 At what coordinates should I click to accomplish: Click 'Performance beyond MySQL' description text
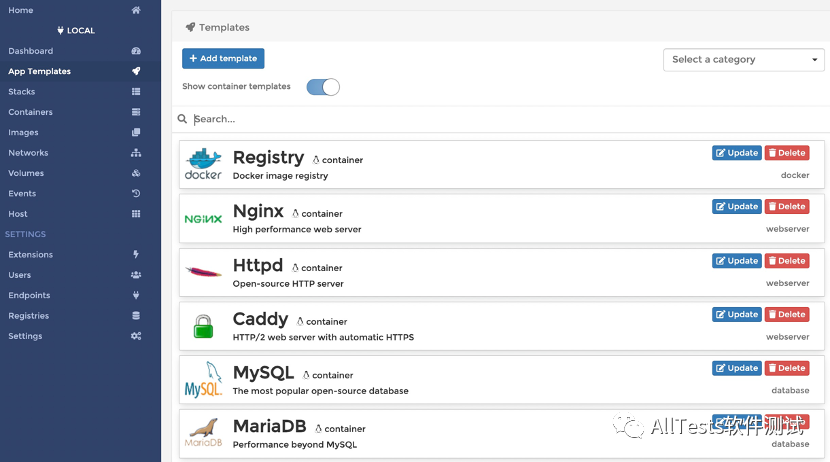[x=295, y=445]
